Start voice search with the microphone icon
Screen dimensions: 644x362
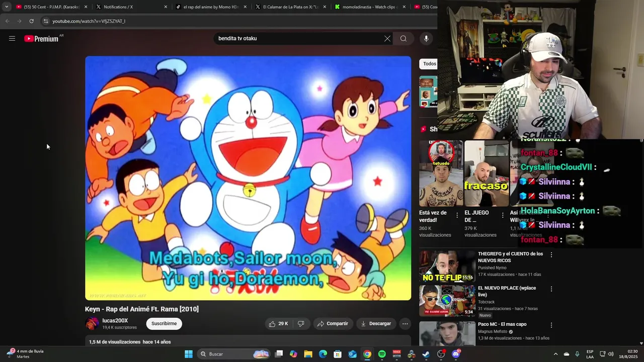pos(426,39)
